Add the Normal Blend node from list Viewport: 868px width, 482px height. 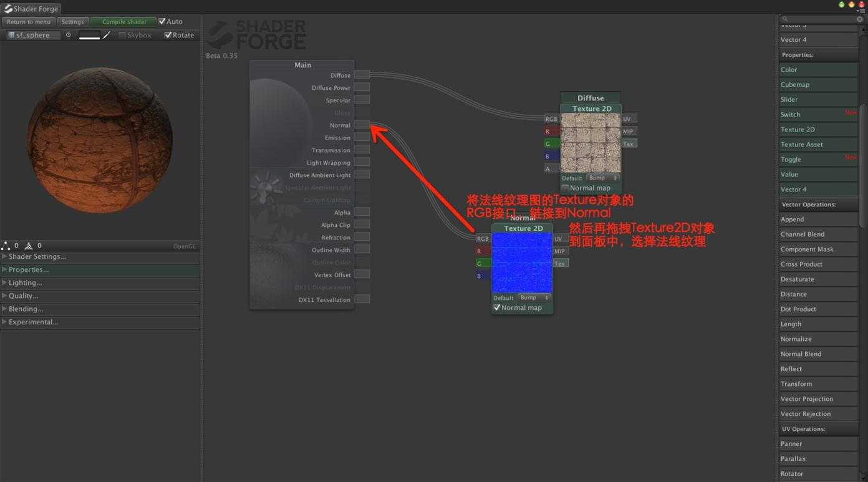(x=818, y=354)
